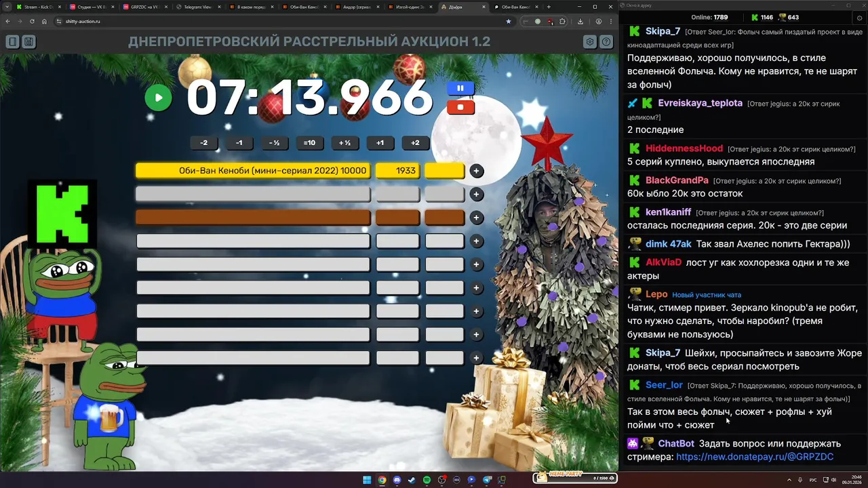Reload the page in browser

32,21
